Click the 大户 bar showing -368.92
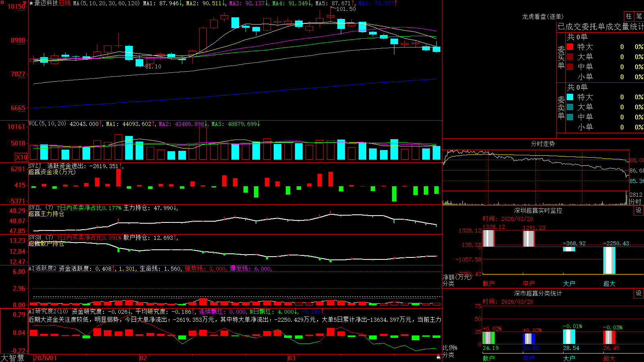The height and width of the screenshot is (362, 644). click(569, 249)
